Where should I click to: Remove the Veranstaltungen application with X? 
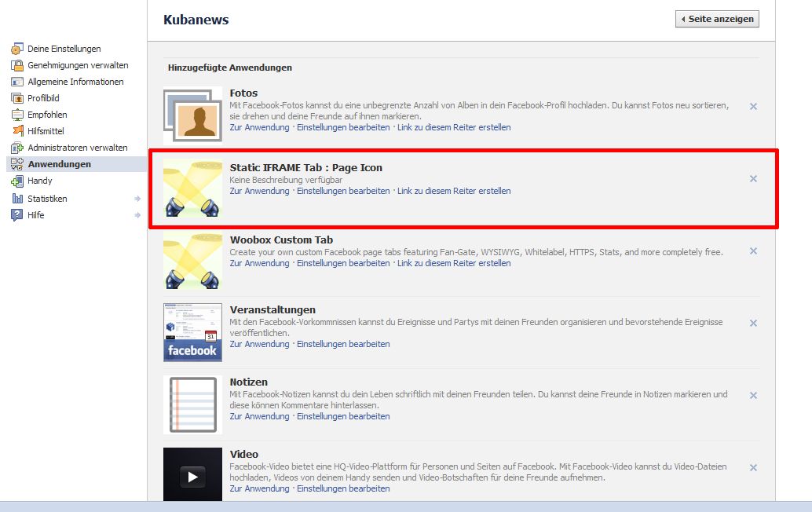click(x=753, y=323)
